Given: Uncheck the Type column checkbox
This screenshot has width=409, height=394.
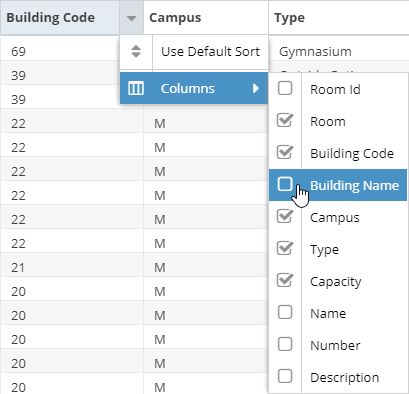Looking at the screenshot, I should click(x=285, y=248).
